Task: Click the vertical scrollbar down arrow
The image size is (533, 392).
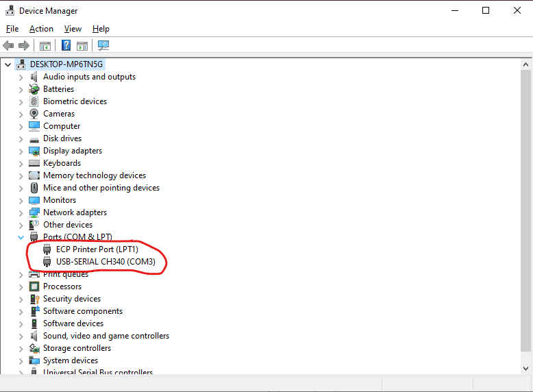Action: tap(525, 369)
